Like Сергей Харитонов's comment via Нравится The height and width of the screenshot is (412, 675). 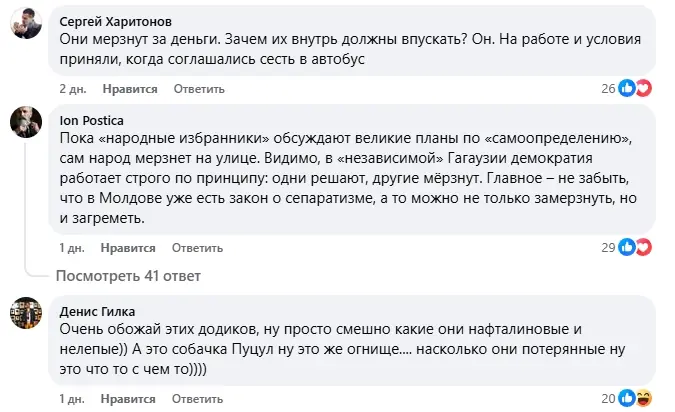(130, 89)
